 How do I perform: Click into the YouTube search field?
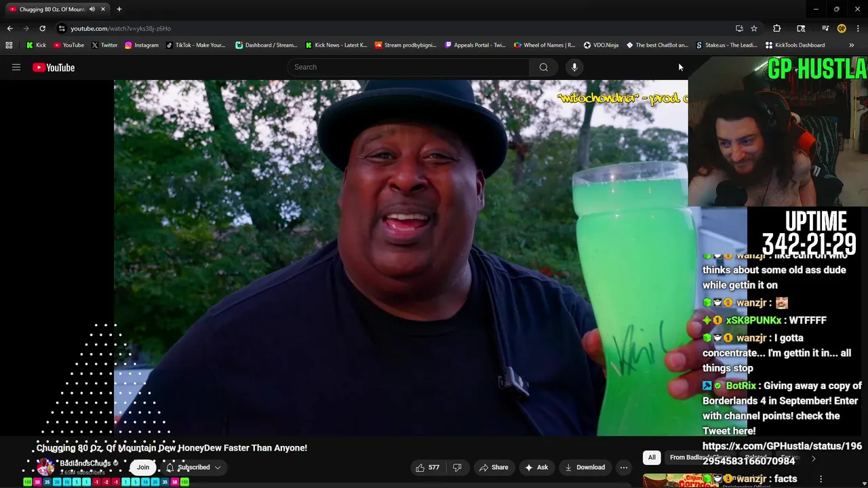click(x=408, y=67)
